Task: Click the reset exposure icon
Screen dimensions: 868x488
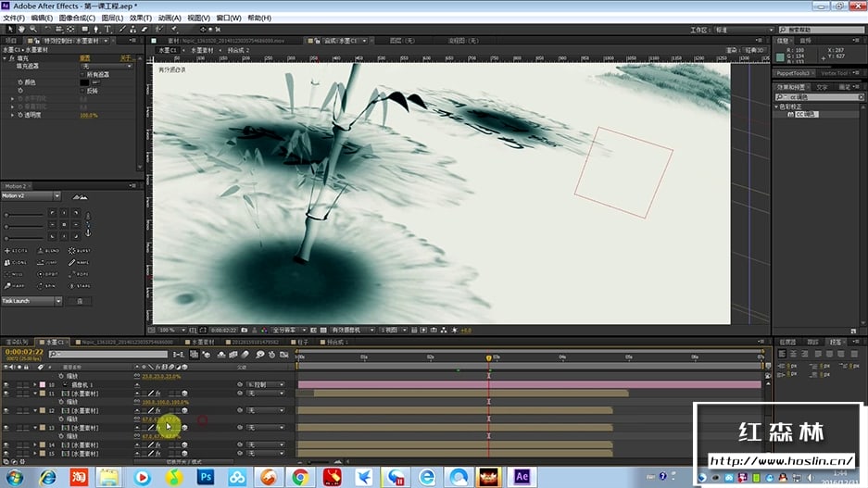Action: [x=455, y=331]
